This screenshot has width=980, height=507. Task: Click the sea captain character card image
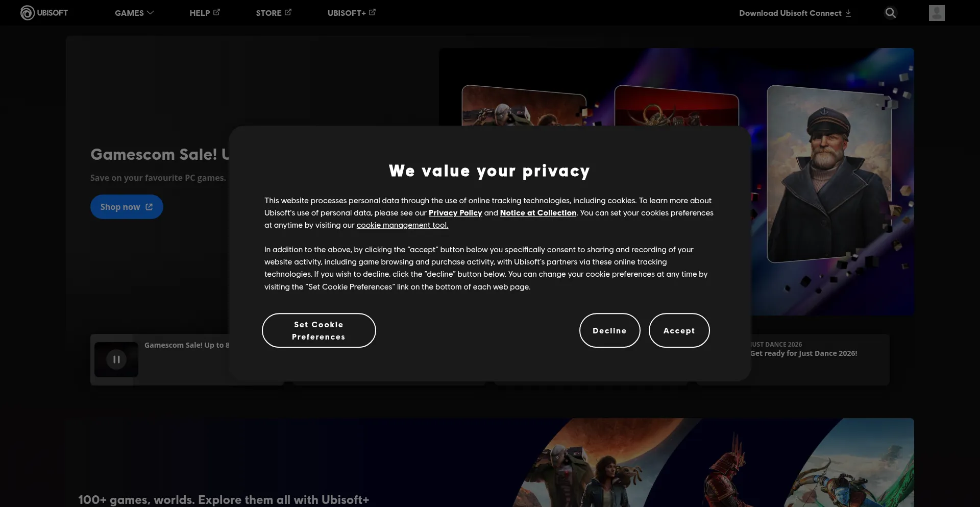(829, 174)
